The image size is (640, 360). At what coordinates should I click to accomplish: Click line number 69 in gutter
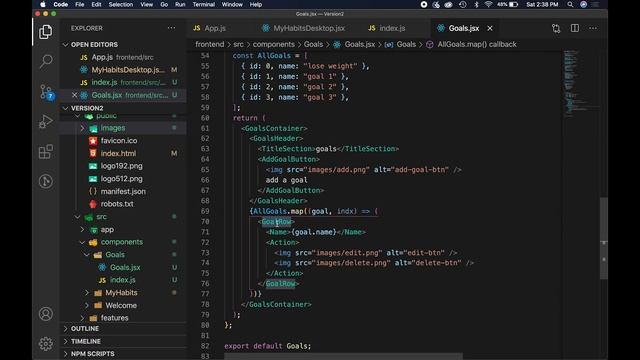point(205,211)
